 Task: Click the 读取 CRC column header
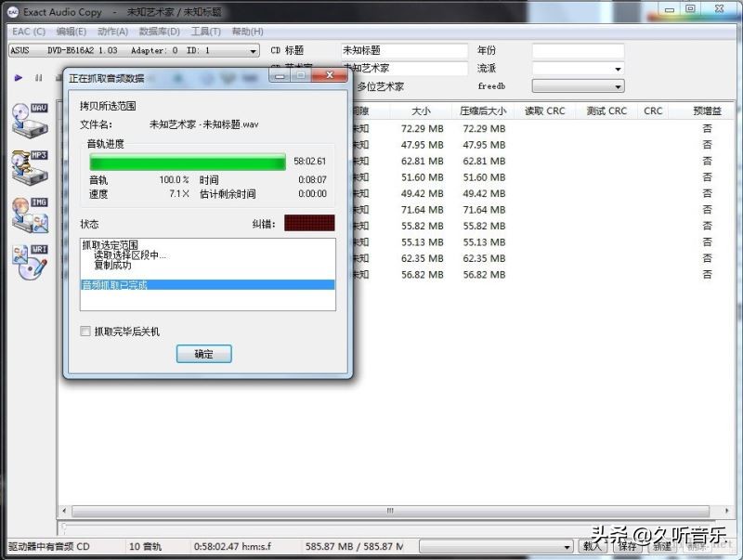544,111
